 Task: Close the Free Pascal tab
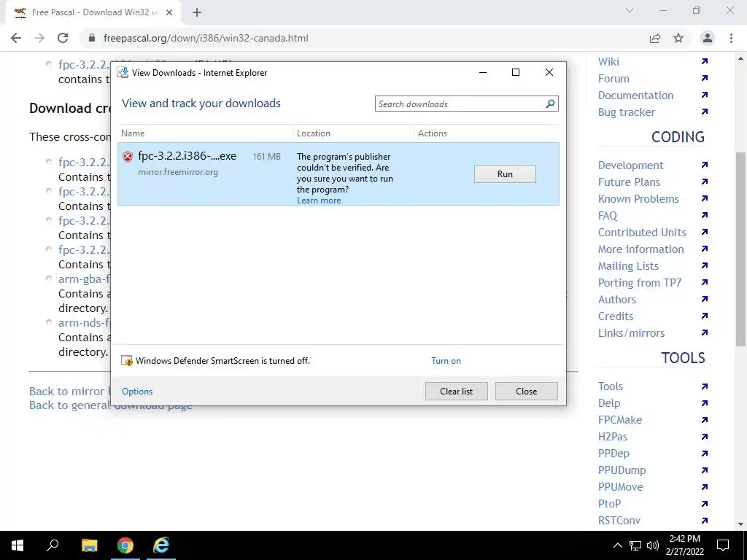(169, 13)
